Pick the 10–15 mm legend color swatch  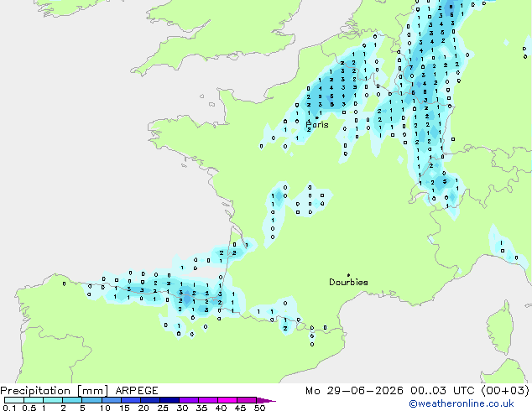pyautogui.click(x=112, y=400)
